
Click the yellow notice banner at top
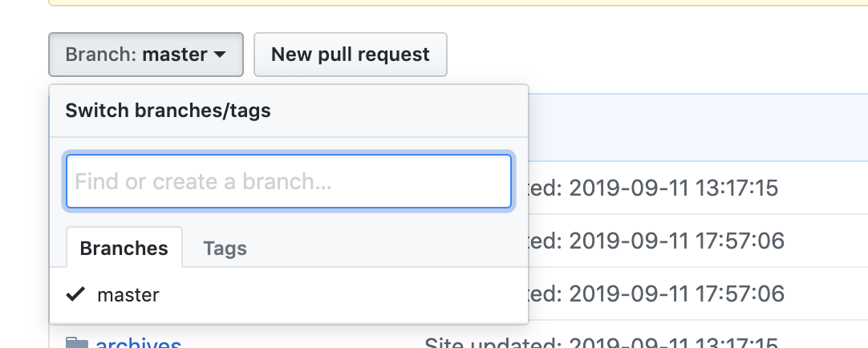coord(458,2)
